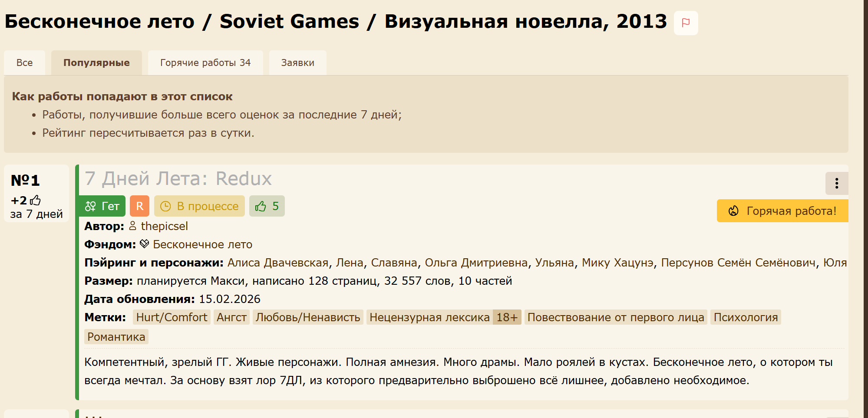Click character link Алиса Двачевская
Viewport: 868px width, 418px height.
coord(278,263)
